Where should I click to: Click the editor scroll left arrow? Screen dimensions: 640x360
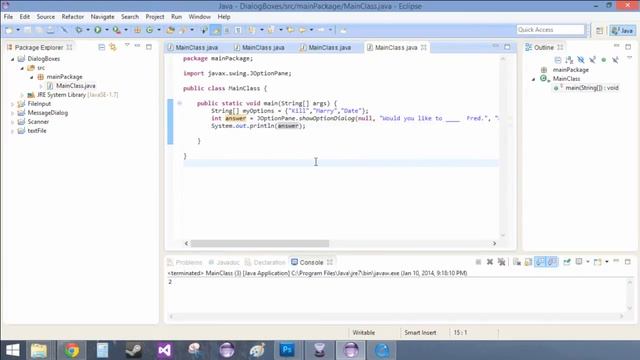187,243
